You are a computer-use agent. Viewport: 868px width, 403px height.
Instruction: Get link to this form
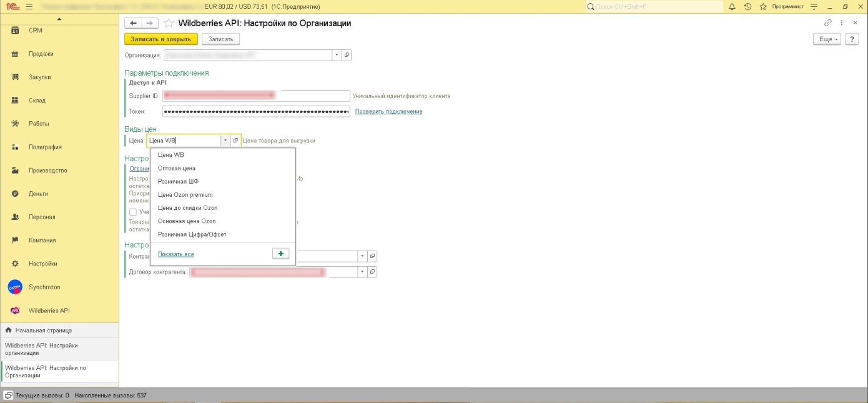coord(828,22)
